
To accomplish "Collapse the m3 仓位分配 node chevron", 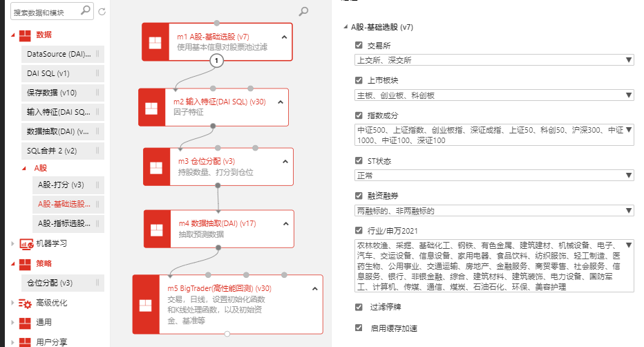I will (285, 162).
